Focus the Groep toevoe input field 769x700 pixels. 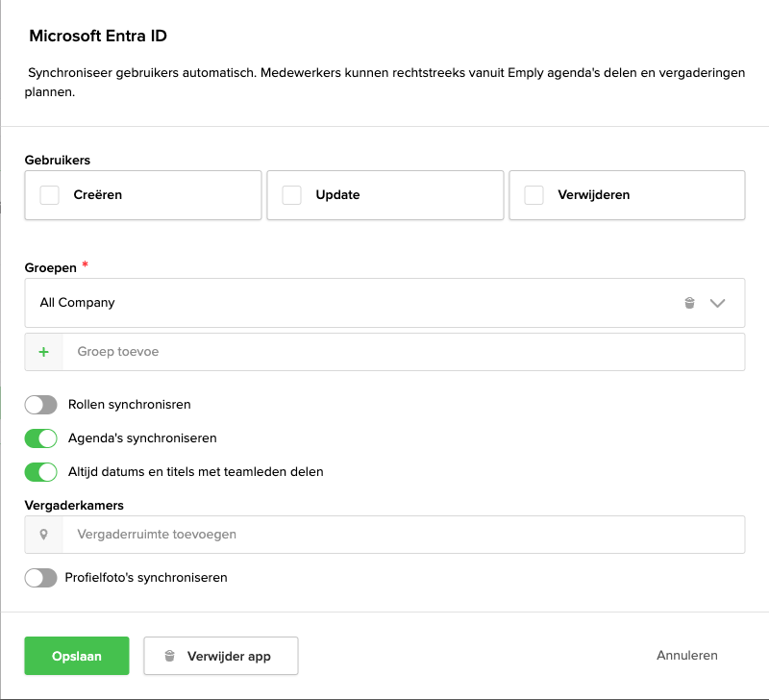[x=403, y=352]
